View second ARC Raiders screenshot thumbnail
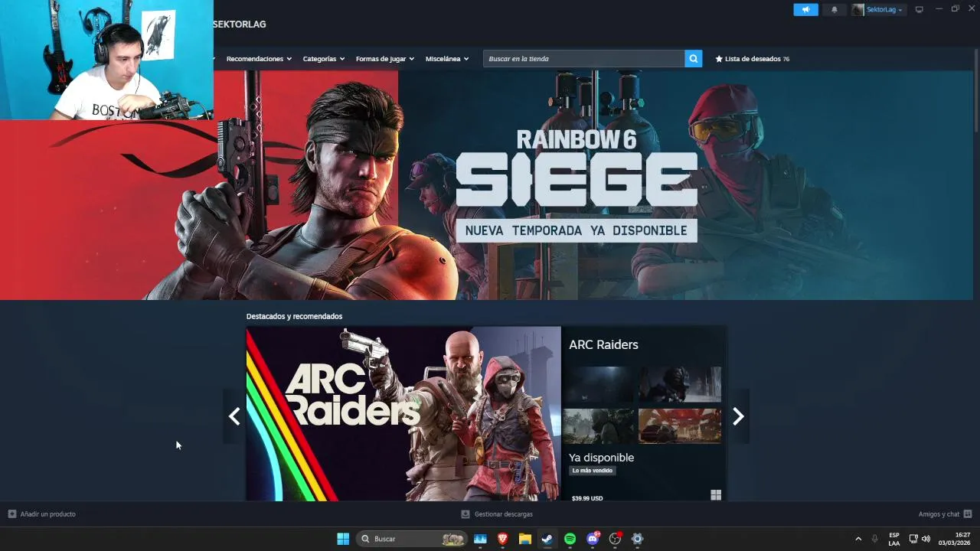Image resolution: width=980 pixels, height=551 pixels. [680, 384]
